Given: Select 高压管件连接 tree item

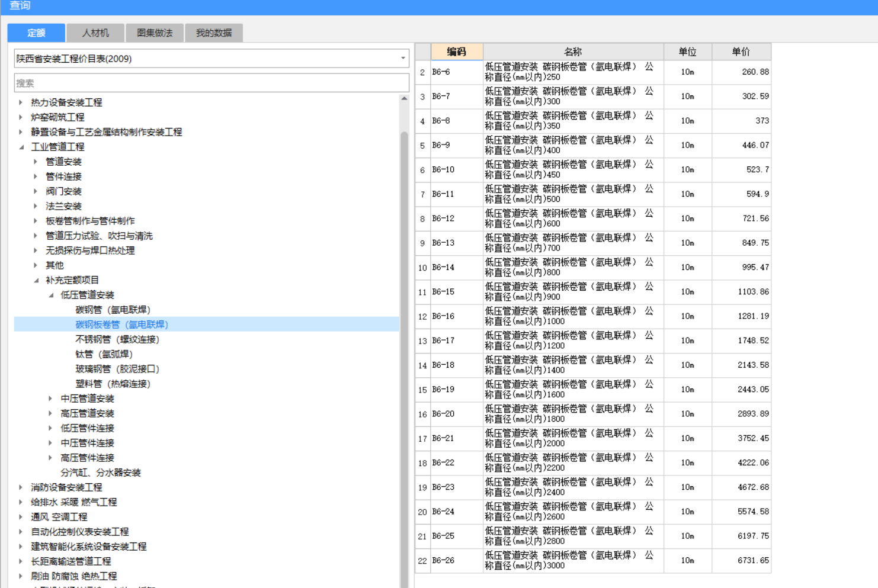Looking at the screenshot, I should pos(87,458).
